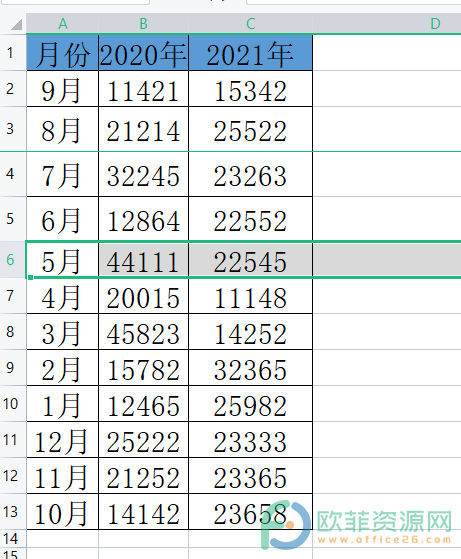Select row 7 header
Screen dimensions: 461x559
13,296
